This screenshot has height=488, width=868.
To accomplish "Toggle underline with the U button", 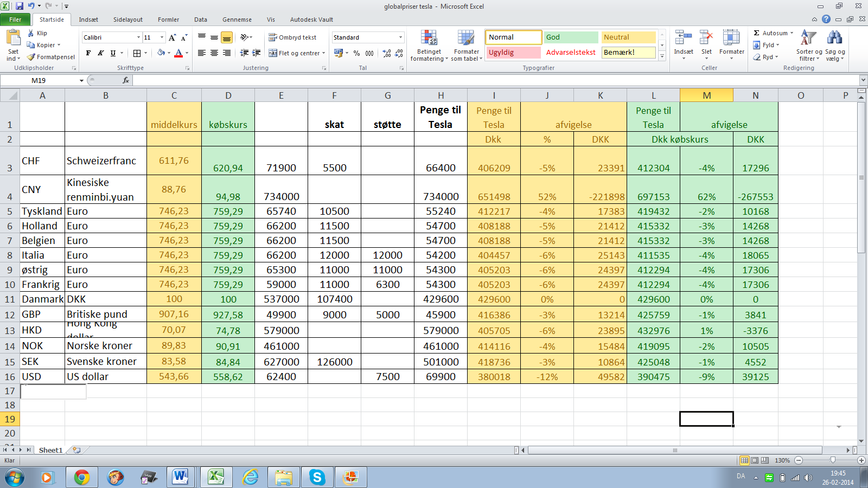I will coord(113,53).
